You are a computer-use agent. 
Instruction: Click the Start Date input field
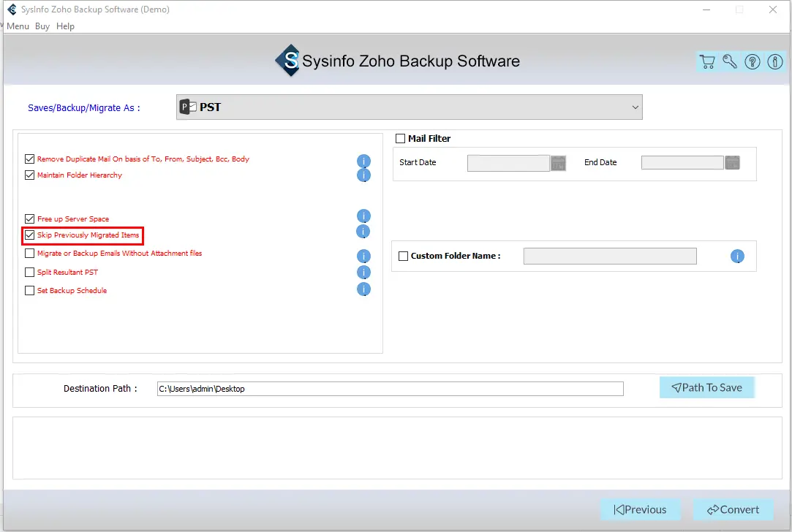point(508,163)
